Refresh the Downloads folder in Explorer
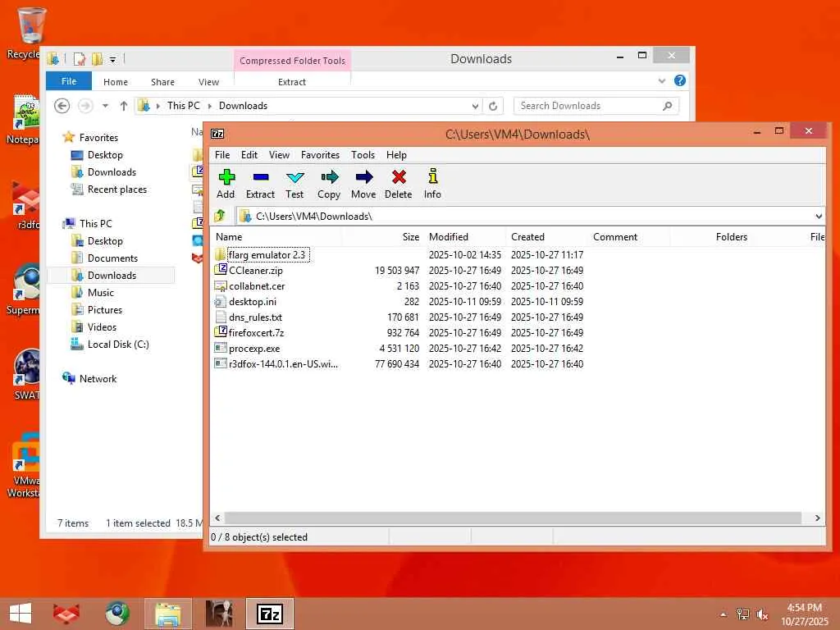Image resolution: width=840 pixels, height=630 pixels. [x=493, y=106]
